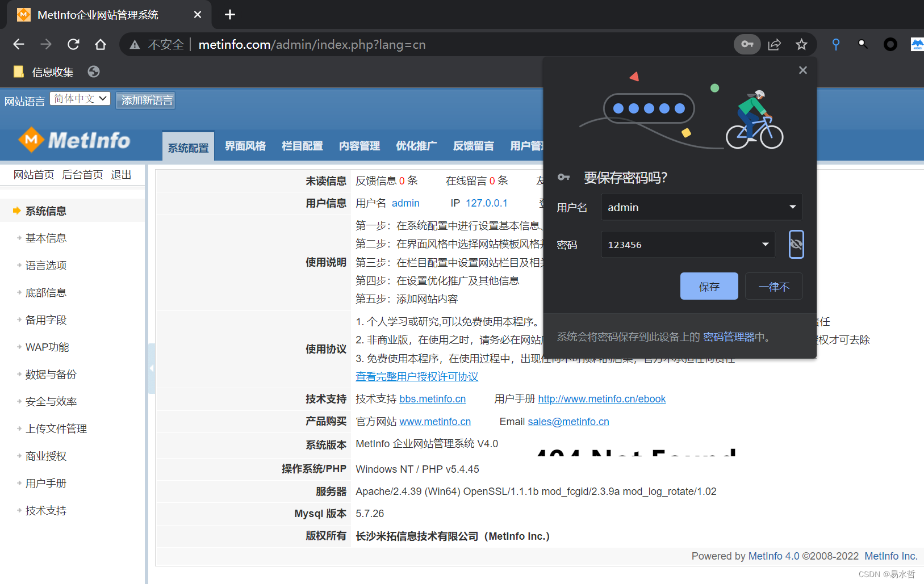
Task: Open 语言选项 in the sidebar
Action: 46,266
